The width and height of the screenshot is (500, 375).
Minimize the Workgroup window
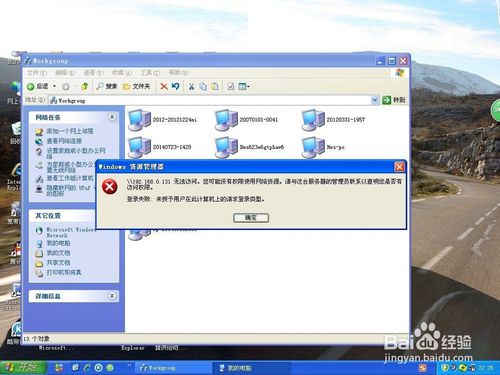pyautogui.click(x=380, y=61)
